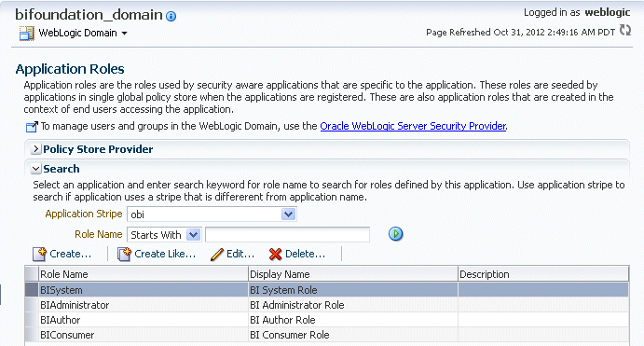The image size is (644, 346).
Task: Click the Create Like... button
Action: click(x=157, y=254)
